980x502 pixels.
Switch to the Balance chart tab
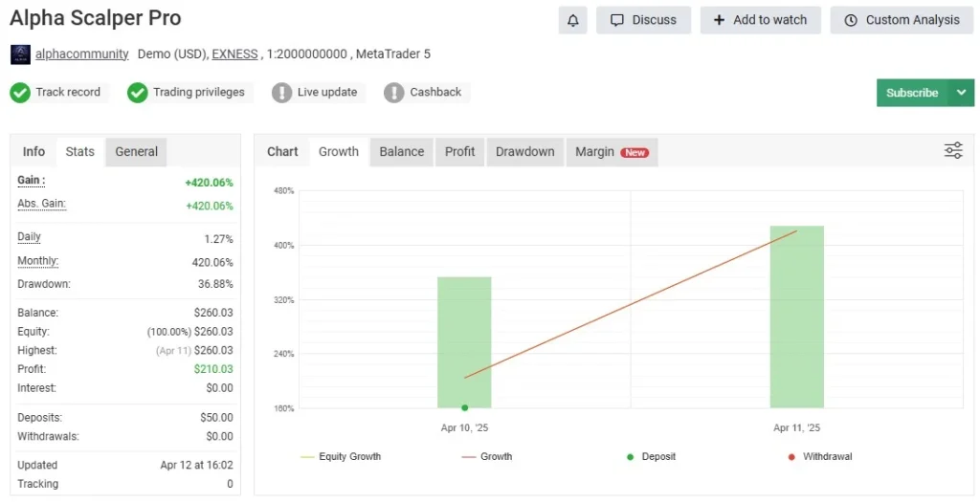[402, 152]
